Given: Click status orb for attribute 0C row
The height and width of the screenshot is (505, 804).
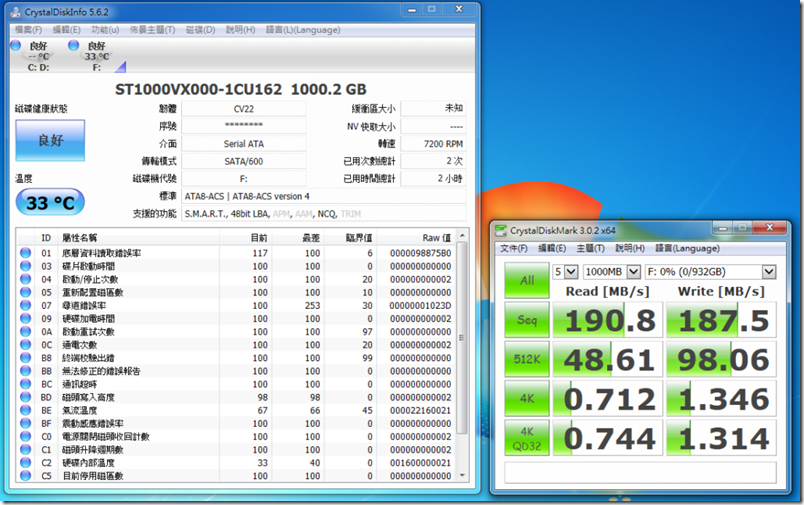Looking at the screenshot, I should coord(26,345).
